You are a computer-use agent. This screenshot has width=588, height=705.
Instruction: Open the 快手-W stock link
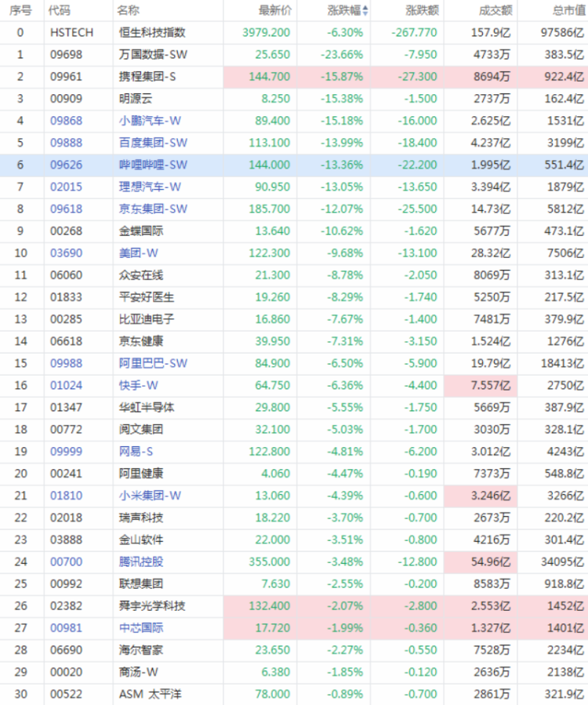[139, 385]
